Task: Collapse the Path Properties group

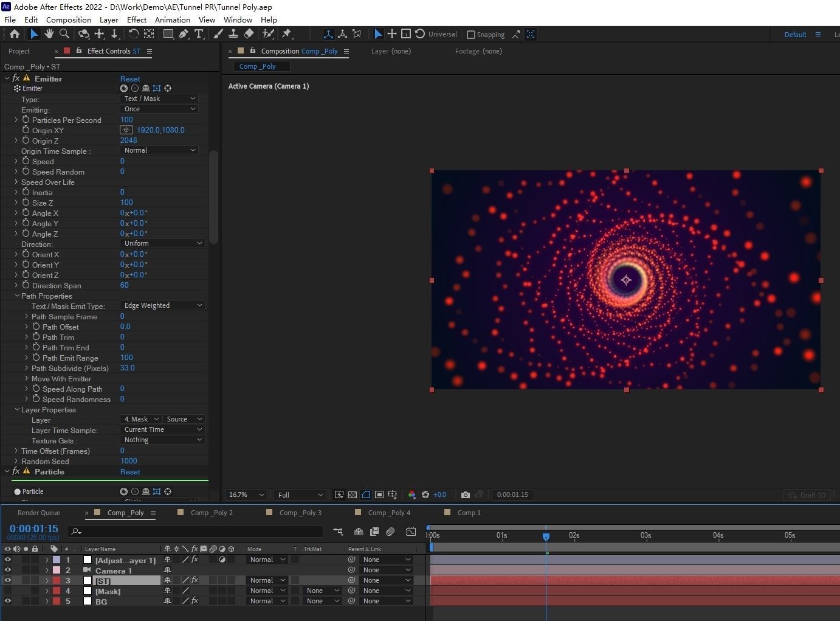Action: click(17, 296)
